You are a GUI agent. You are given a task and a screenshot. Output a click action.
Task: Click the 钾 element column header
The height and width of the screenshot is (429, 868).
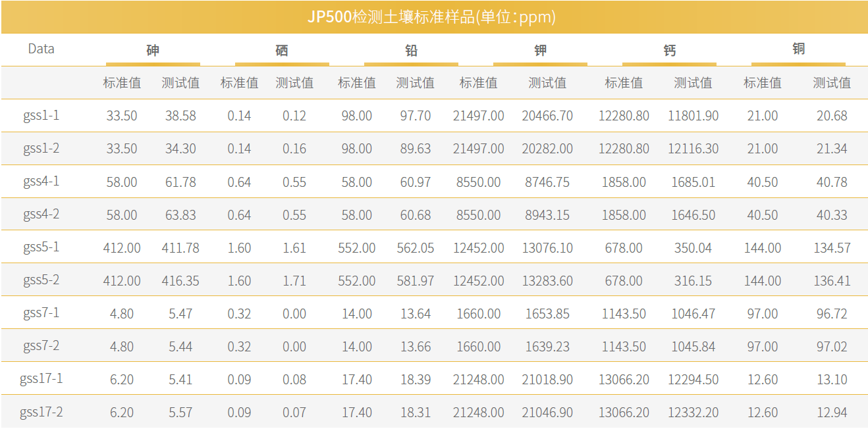click(x=540, y=51)
